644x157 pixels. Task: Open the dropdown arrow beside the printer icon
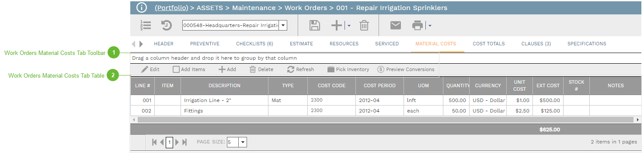[x=430, y=26]
